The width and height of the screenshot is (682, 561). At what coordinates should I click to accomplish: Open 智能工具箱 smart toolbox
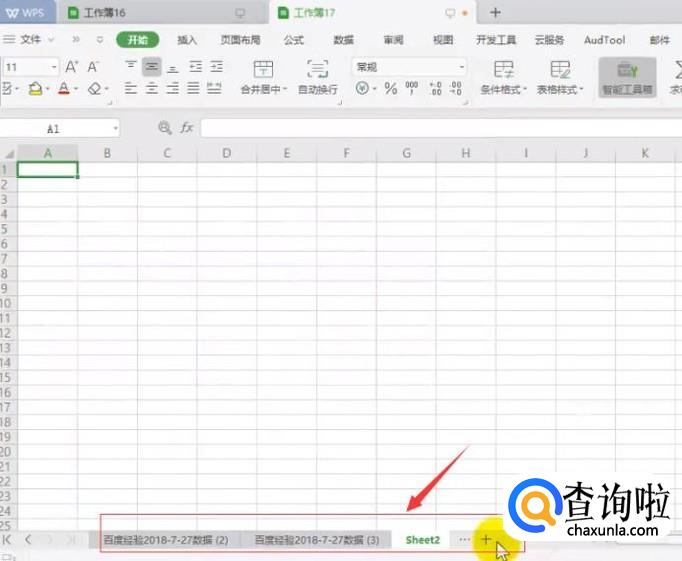627,77
